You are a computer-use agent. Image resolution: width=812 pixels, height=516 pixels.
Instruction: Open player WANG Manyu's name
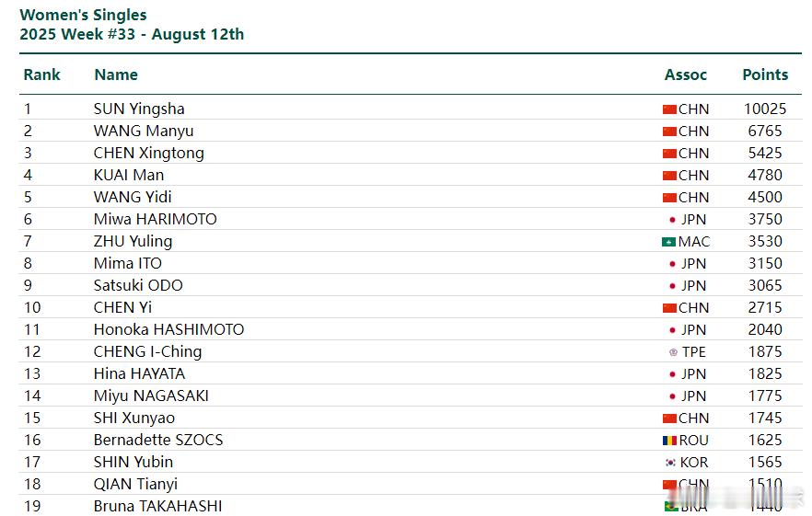(x=144, y=131)
